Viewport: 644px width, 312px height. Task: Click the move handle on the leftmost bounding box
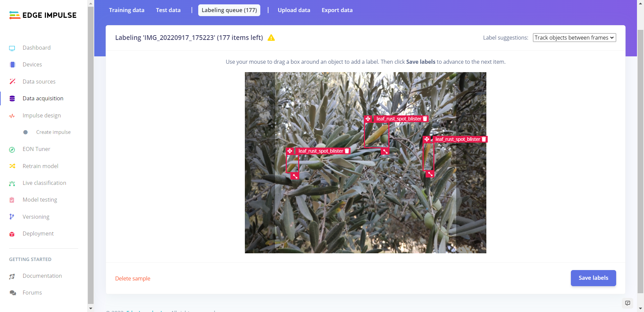coord(290,151)
